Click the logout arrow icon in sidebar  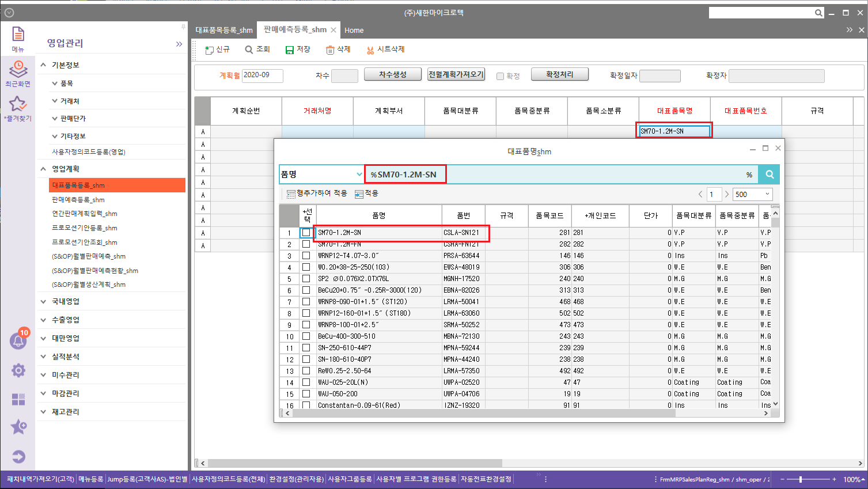[x=18, y=457]
